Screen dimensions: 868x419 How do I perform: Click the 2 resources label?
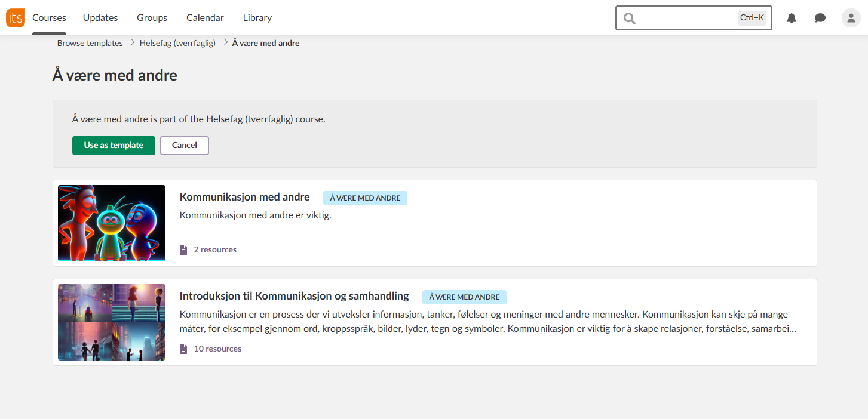(215, 250)
